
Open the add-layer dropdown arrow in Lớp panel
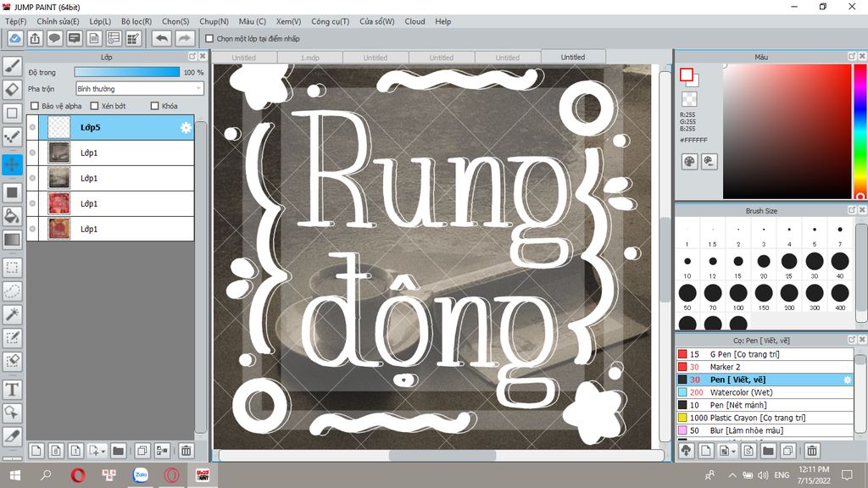[103, 452]
